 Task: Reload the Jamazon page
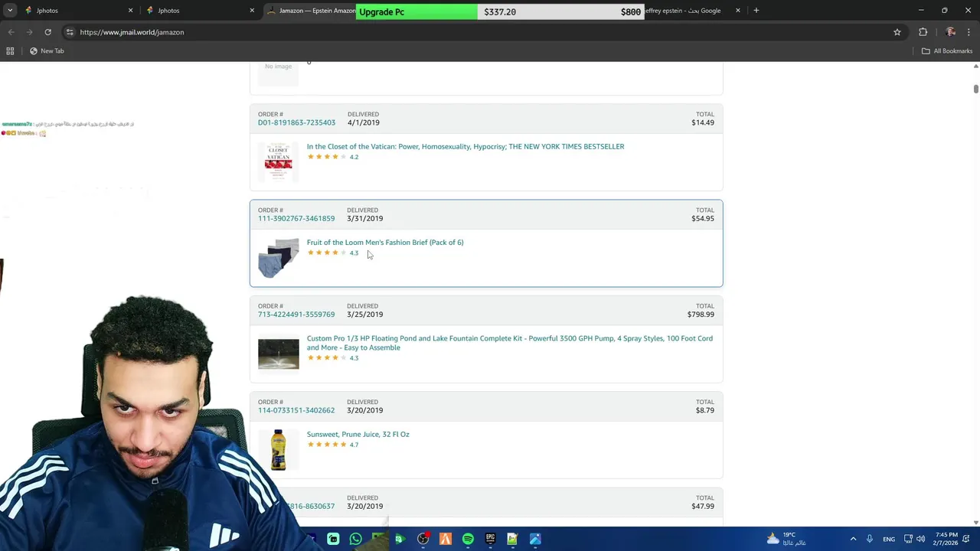coord(47,32)
